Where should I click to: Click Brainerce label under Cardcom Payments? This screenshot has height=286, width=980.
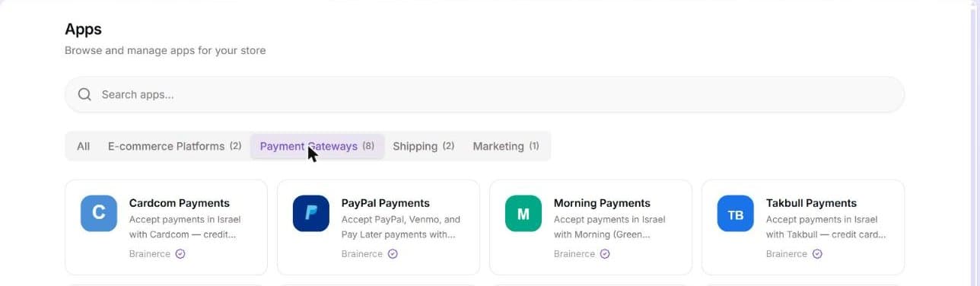(x=150, y=254)
